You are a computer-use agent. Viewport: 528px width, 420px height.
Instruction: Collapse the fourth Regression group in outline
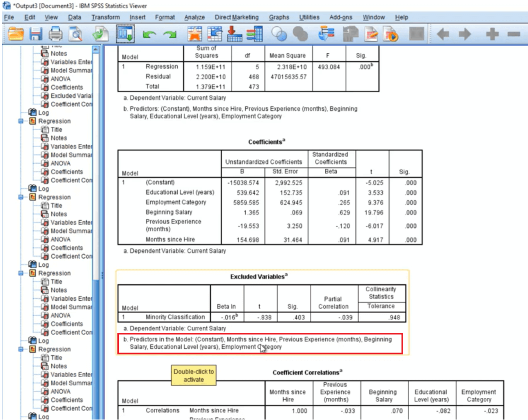point(21,349)
